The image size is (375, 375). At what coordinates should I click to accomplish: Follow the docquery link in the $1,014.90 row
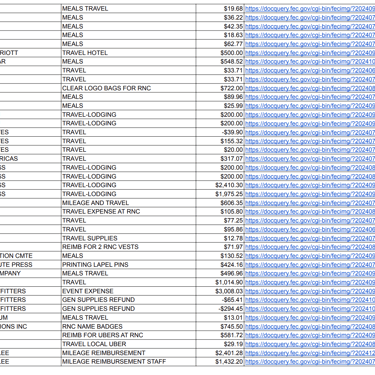[x=310, y=283]
